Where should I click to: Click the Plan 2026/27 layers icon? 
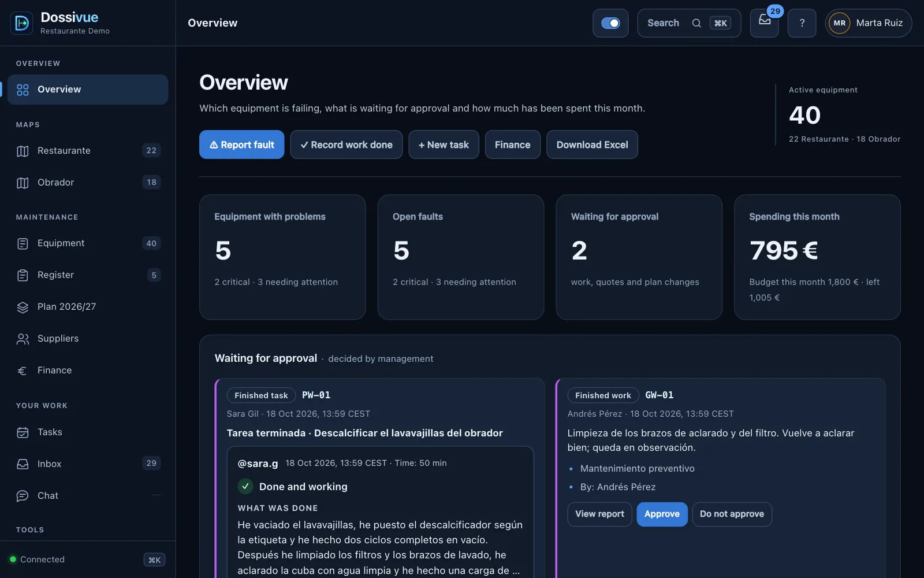click(x=23, y=307)
